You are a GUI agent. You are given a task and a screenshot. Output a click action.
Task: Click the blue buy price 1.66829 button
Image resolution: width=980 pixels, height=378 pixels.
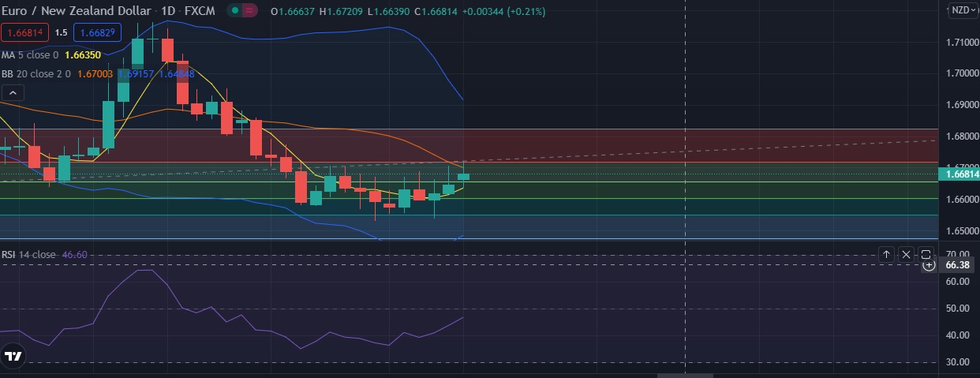96,33
